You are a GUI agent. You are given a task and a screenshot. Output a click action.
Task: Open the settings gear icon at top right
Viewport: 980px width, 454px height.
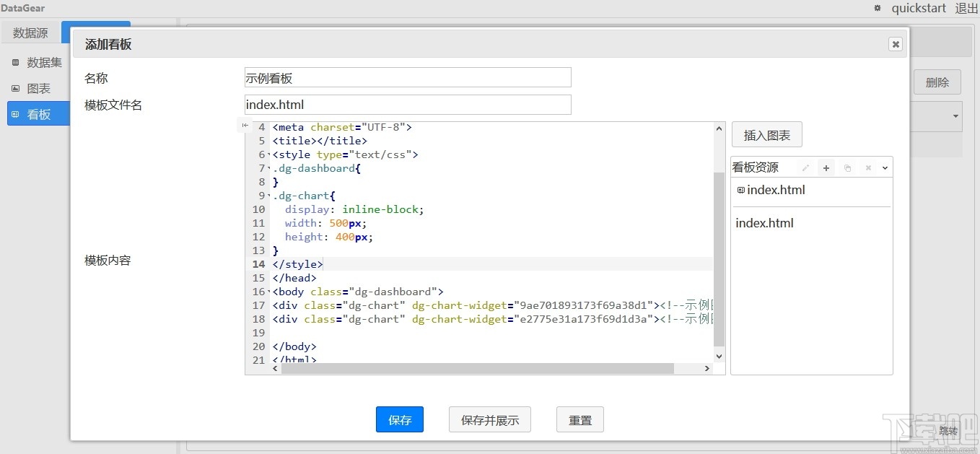tap(876, 8)
